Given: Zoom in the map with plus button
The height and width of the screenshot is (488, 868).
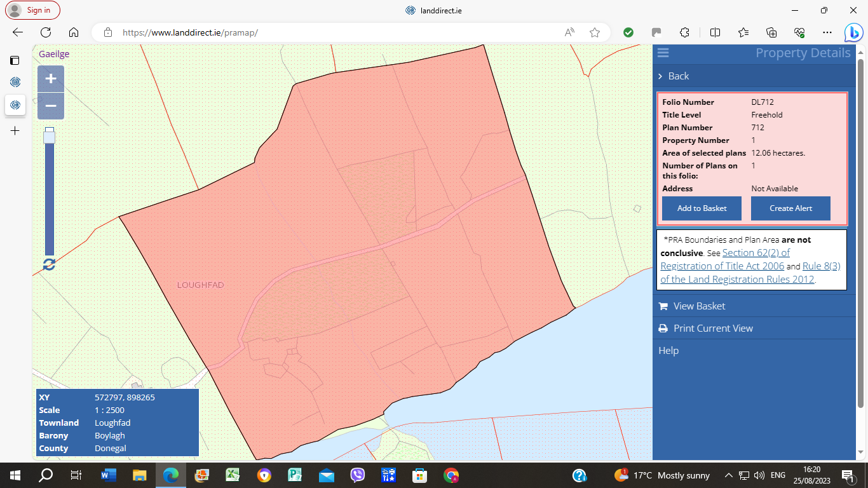Looking at the screenshot, I should [51, 79].
